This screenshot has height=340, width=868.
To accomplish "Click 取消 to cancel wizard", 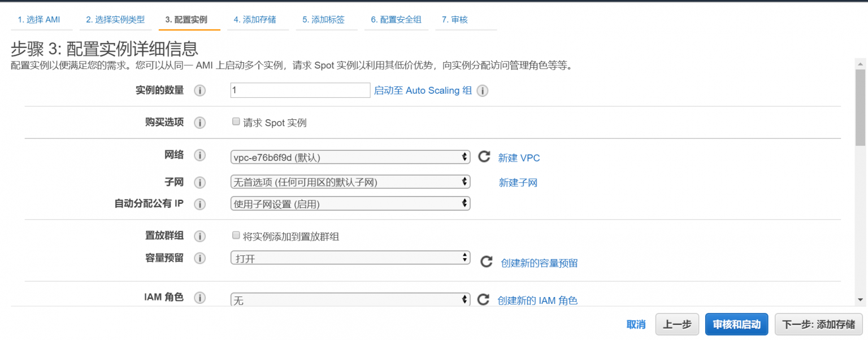I will [x=636, y=325].
